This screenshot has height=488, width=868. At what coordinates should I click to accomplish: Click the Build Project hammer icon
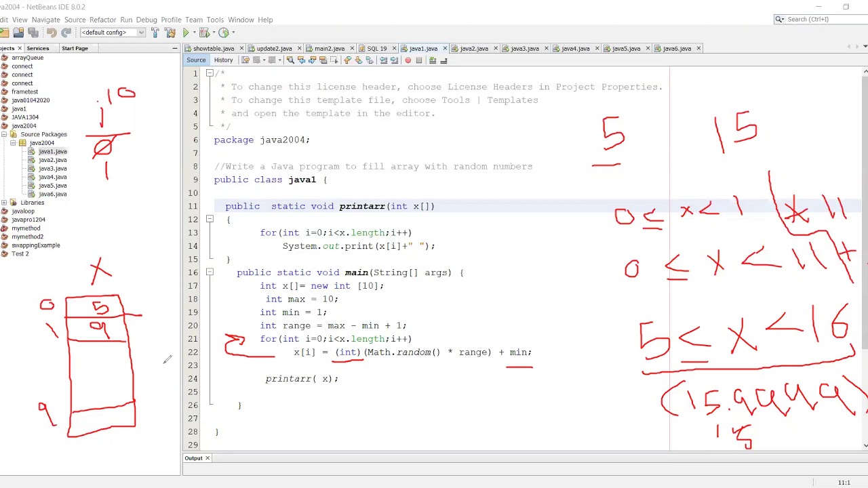click(155, 33)
